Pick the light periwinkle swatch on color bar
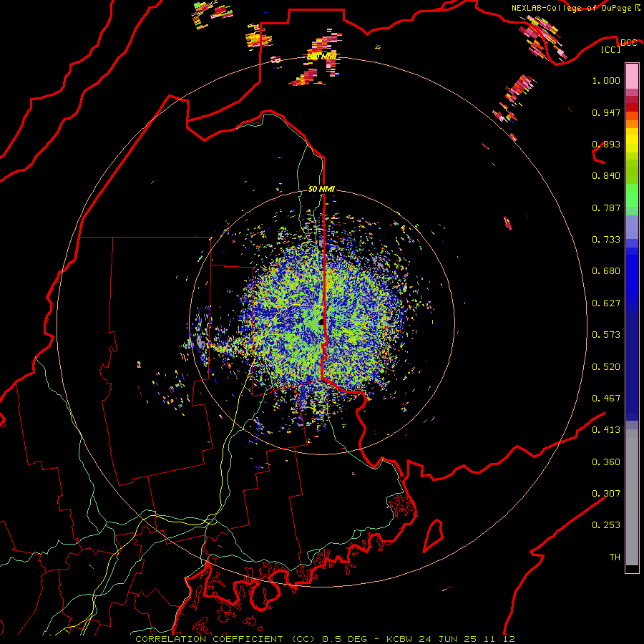The image size is (644, 644). (632, 227)
